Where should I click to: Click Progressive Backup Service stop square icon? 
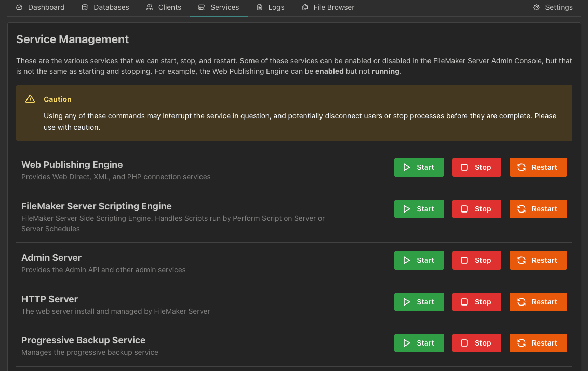click(464, 343)
